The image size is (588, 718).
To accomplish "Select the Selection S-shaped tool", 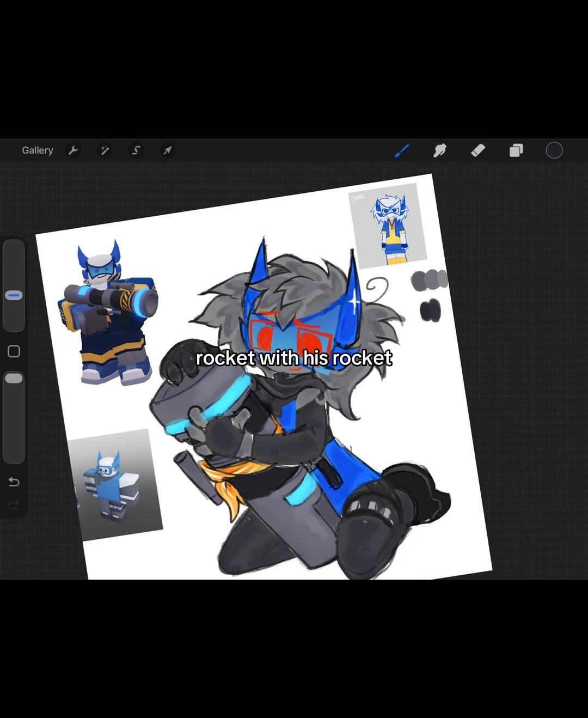I will point(136,150).
